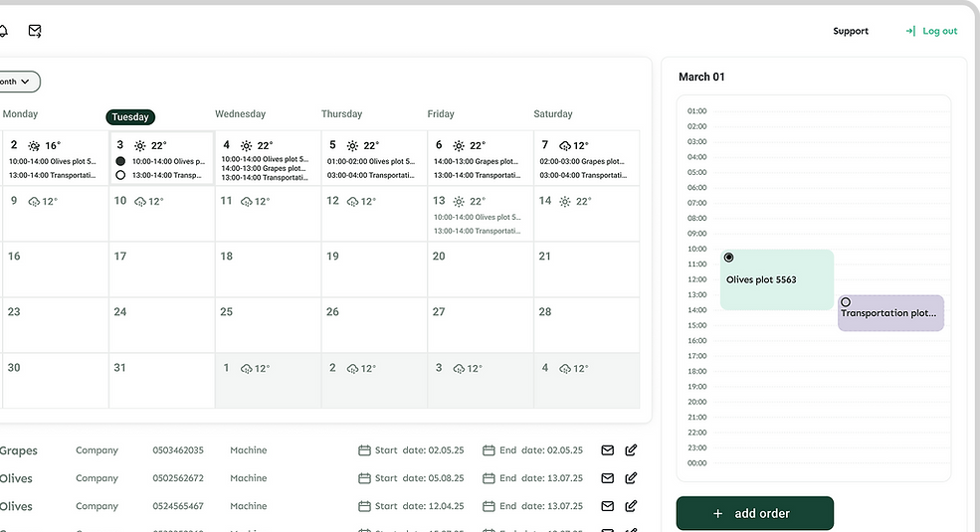This screenshot has width=980, height=532.
Task: Select next-month day 4 with rain
Action: coord(587,381)
